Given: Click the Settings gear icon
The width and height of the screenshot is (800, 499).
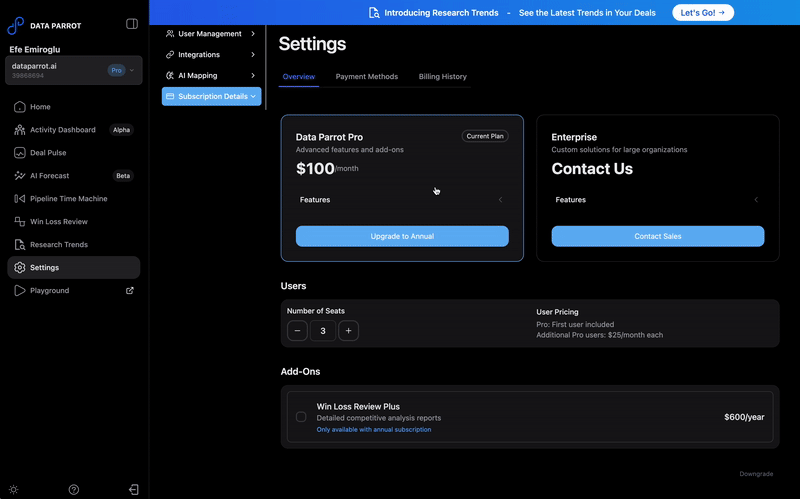Looking at the screenshot, I should 19,267.
